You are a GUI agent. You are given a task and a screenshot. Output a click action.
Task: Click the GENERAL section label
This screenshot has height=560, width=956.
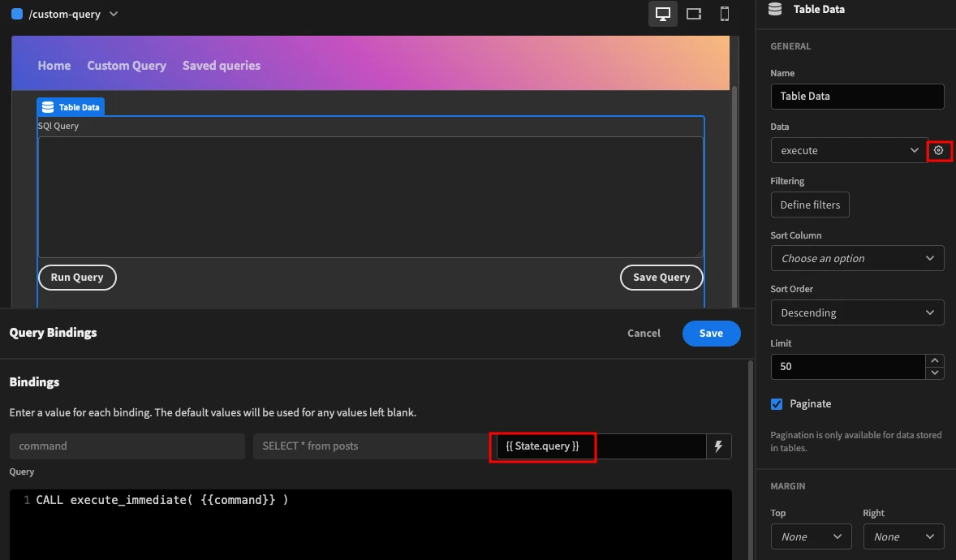pos(790,46)
